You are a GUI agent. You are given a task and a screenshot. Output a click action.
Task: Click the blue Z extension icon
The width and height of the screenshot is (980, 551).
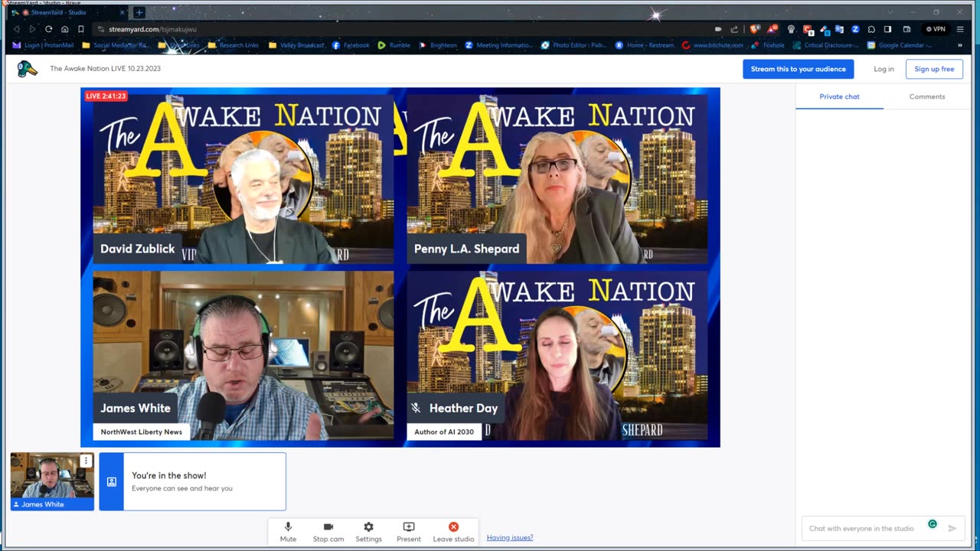(855, 29)
